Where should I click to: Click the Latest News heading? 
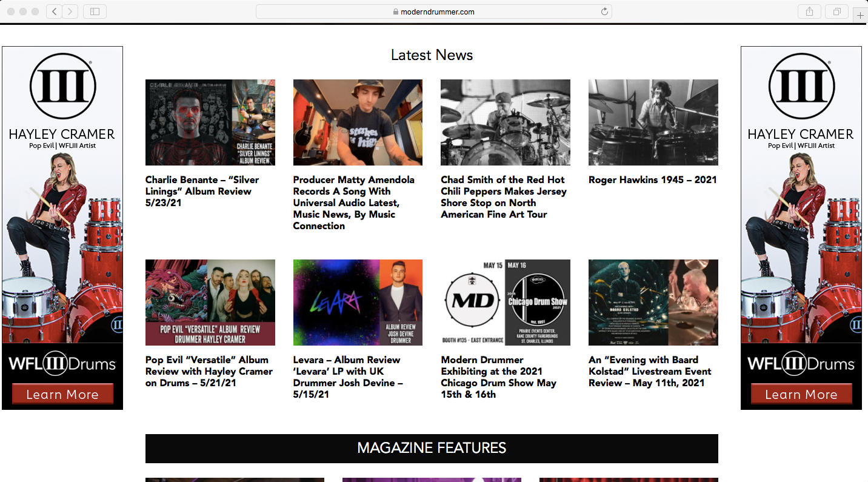(432, 55)
